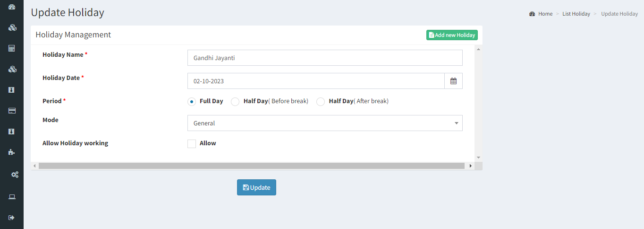Focus the Holiday Name text field
Viewport: 644px width, 229px height.
[325, 58]
